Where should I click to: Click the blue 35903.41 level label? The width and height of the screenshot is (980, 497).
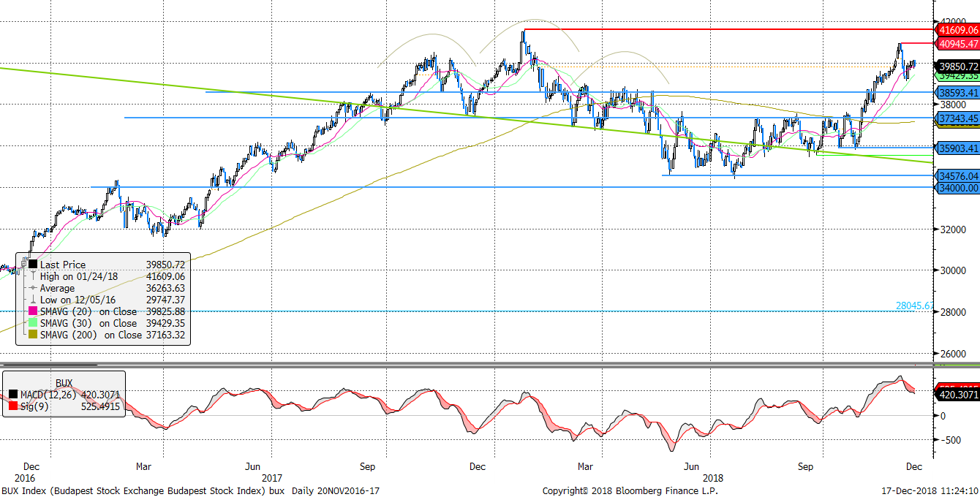[957, 148]
